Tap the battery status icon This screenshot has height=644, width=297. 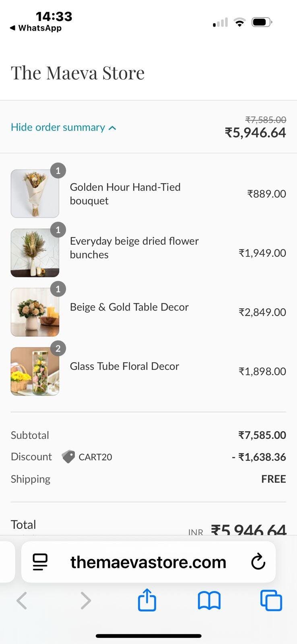262,23
